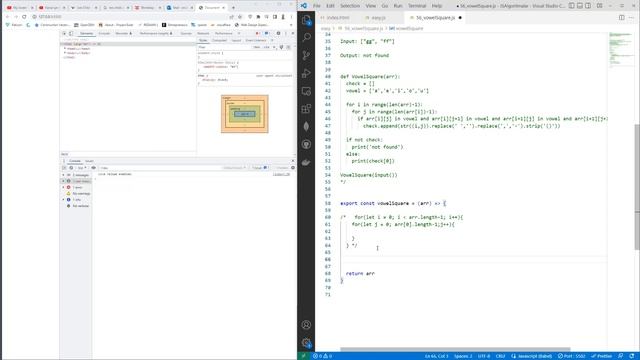Switch to the easy.js editor tab

pos(378,18)
